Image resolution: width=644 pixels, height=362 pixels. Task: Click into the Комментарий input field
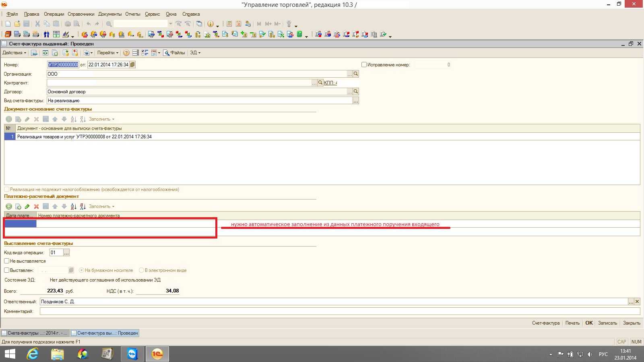pyautogui.click(x=339, y=311)
